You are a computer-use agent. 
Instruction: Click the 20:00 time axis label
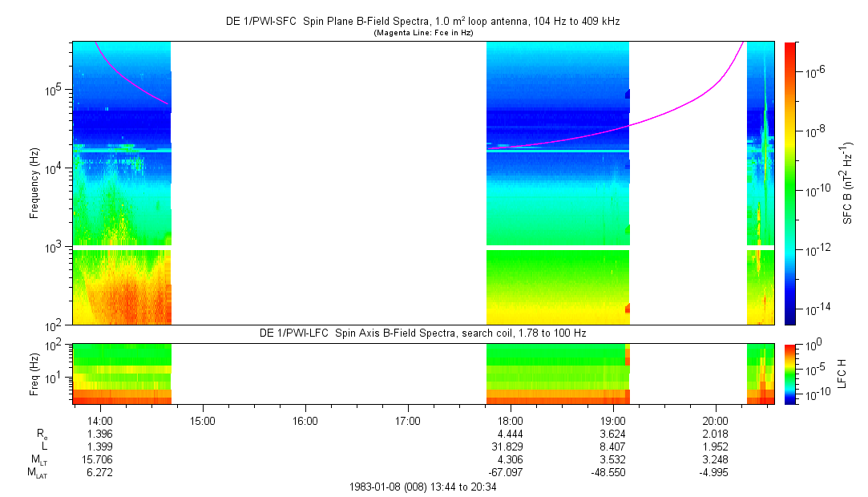tap(716, 420)
